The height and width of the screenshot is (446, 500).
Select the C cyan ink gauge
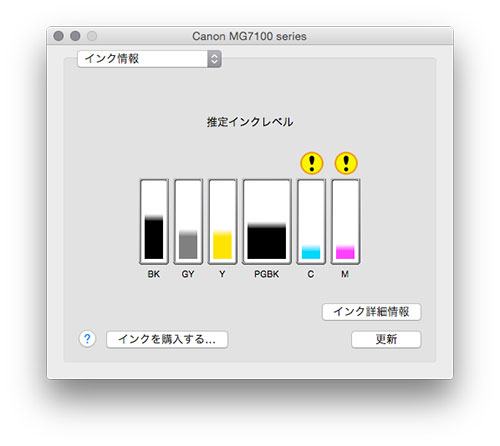tap(311, 222)
